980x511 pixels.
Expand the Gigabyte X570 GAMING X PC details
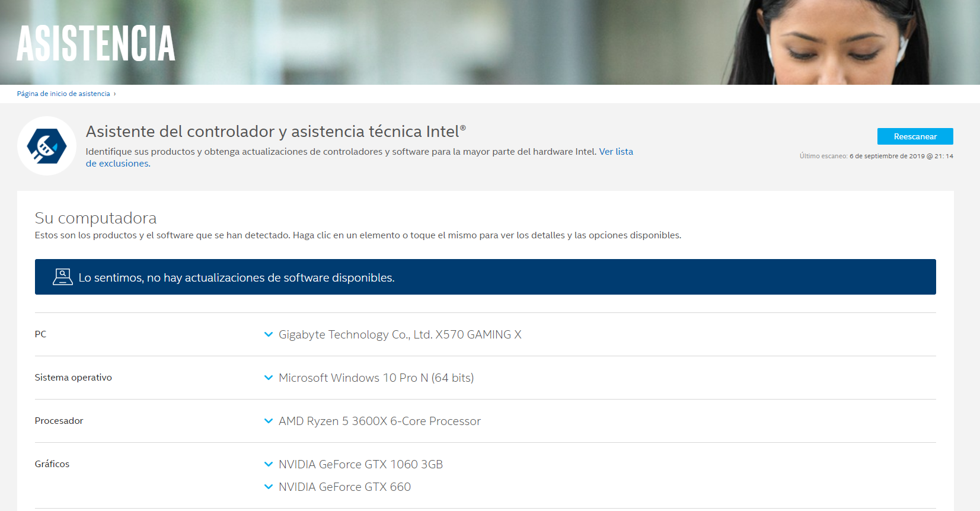click(x=269, y=334)
